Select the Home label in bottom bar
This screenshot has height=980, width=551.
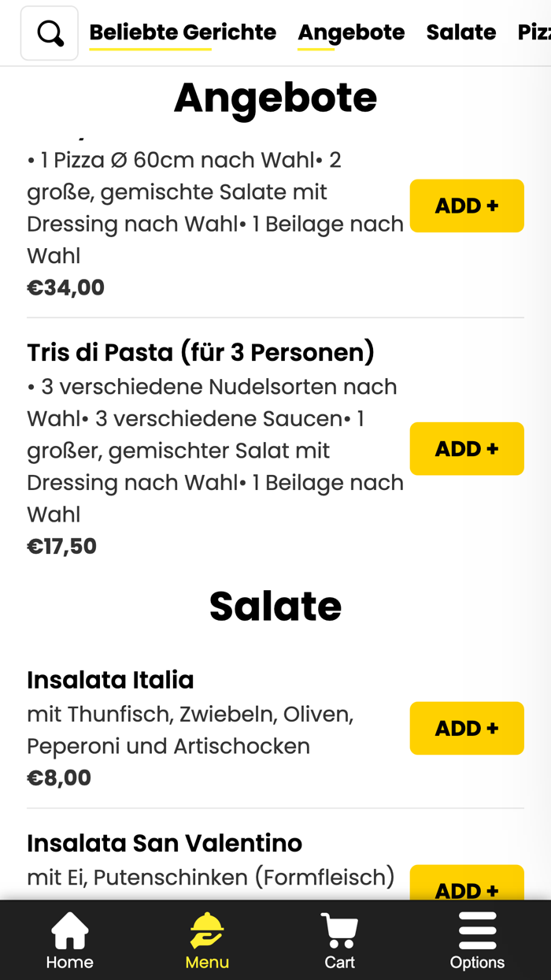pos(69,963)
